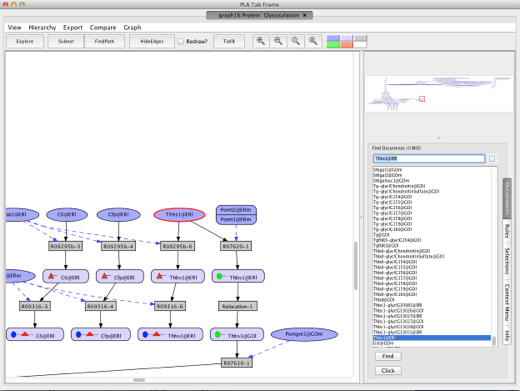Screen dimensions: 520x391
Task: Tick the checkbox beside the find field
Action: tap(492, 159)
